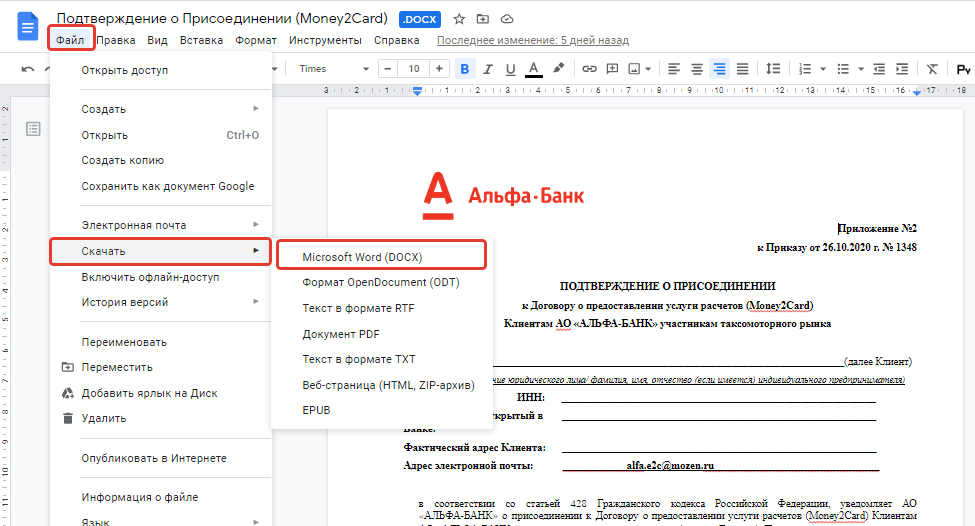
Task: Choose Открыть доступ
Action: pyautogui.click(x=160, y=70)
